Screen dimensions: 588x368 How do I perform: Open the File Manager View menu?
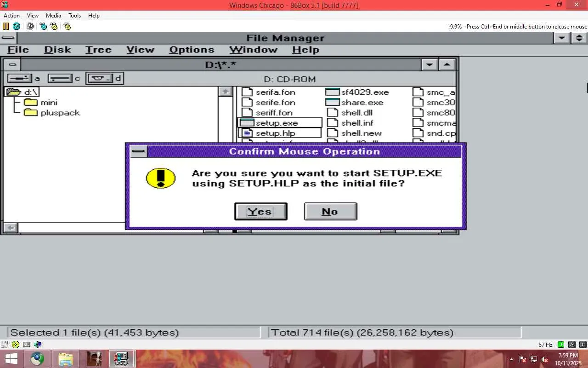tap(140, 50)
